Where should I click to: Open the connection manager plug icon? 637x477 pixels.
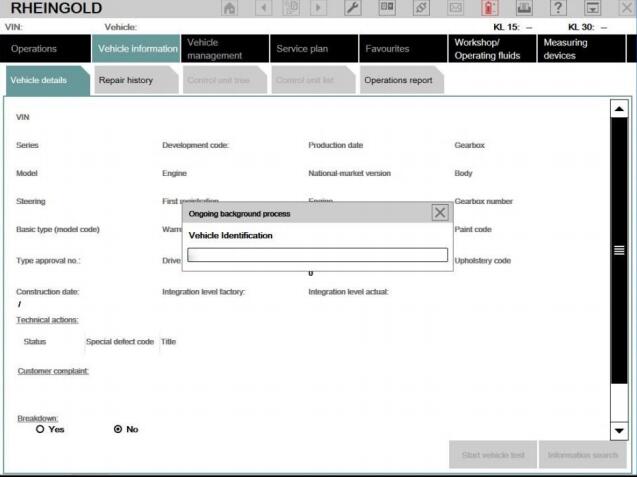pyautogui.click(x=421, y=8)
